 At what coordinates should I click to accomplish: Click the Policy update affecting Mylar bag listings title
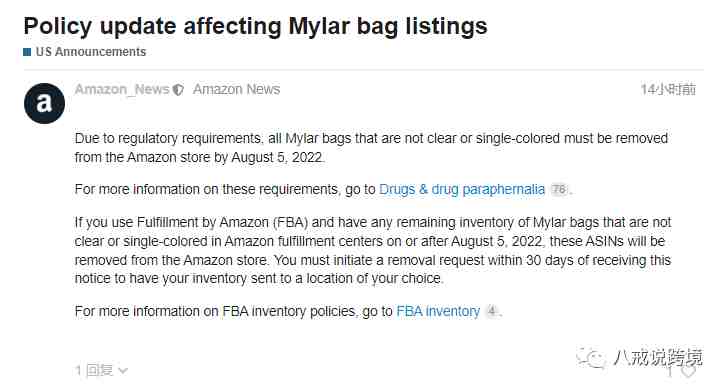point(256,26)
